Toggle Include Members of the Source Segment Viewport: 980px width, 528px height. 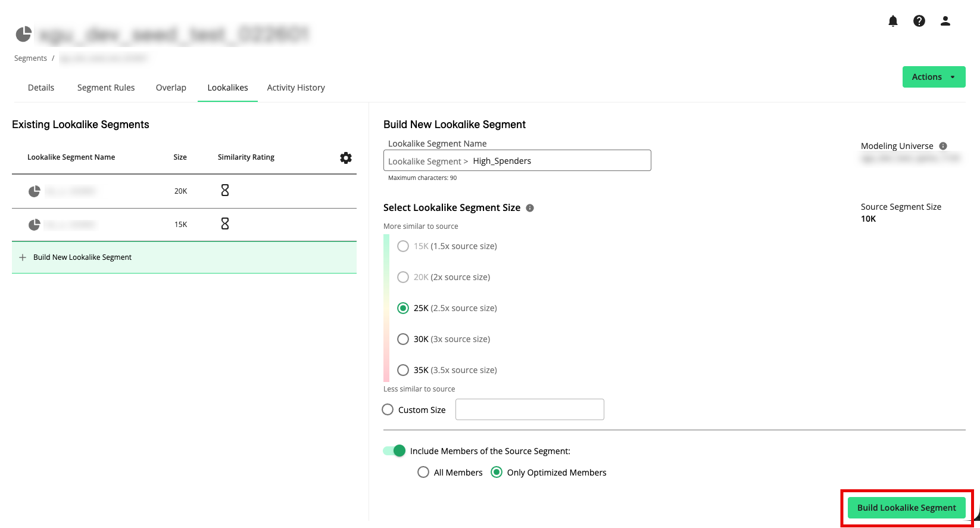394,451
